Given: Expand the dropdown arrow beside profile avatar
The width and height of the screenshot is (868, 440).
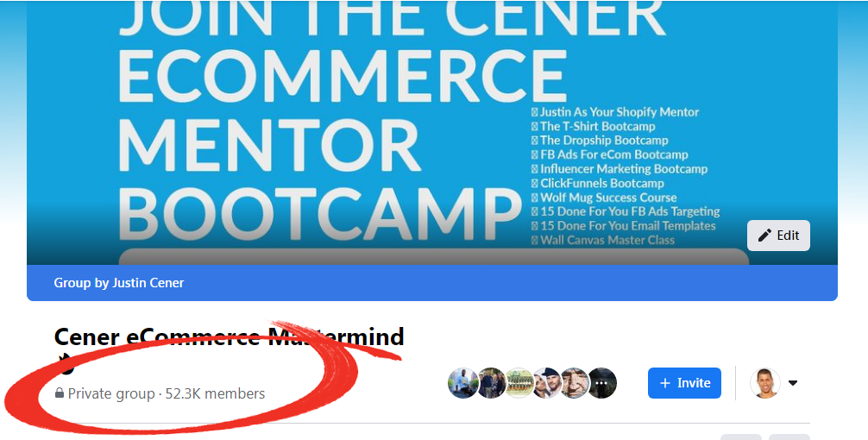Looking at the screenshot, I should [x=793, y=383].
